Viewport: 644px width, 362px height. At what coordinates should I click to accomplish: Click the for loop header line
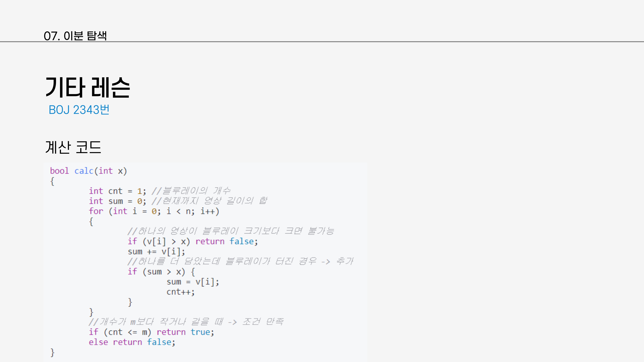pyautogui.click(x=154, y=211)
